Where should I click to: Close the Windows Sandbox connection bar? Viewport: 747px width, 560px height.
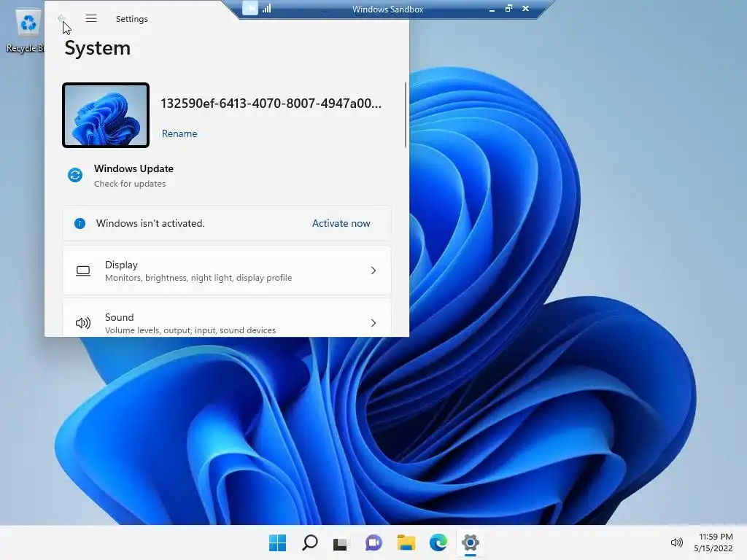pyautogui.click(x=525, y=9)
